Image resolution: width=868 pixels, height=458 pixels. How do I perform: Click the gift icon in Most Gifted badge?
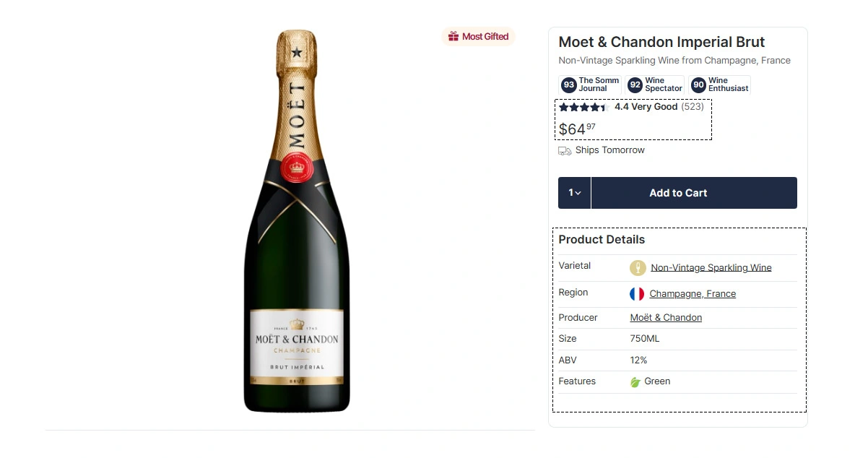453,37
